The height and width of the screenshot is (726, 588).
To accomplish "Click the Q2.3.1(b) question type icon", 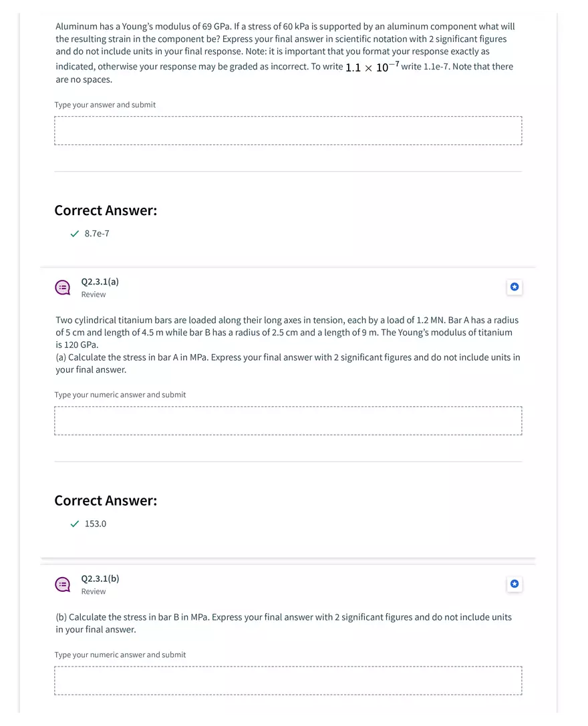I will tap(63, 584).
